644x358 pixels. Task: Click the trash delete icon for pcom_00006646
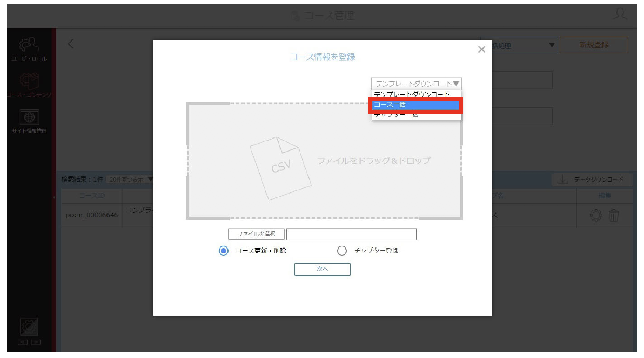coord(614,215)
